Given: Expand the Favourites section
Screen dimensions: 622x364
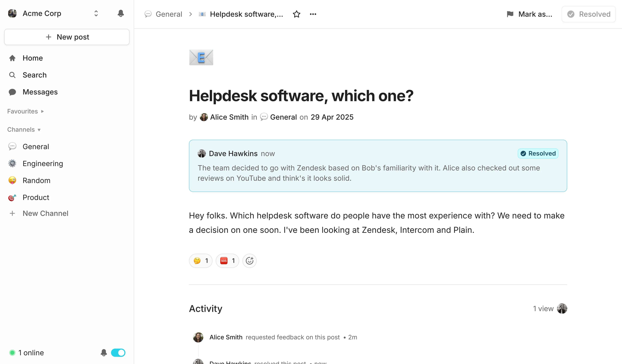Looking at the screenshot, I should pyautogui.click(x=25, y=111).
